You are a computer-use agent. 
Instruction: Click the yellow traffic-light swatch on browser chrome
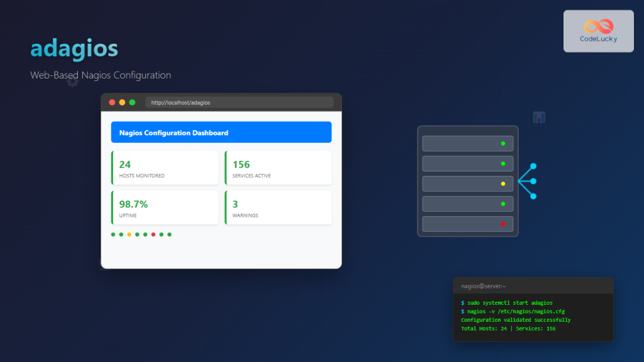pos(122,102)
